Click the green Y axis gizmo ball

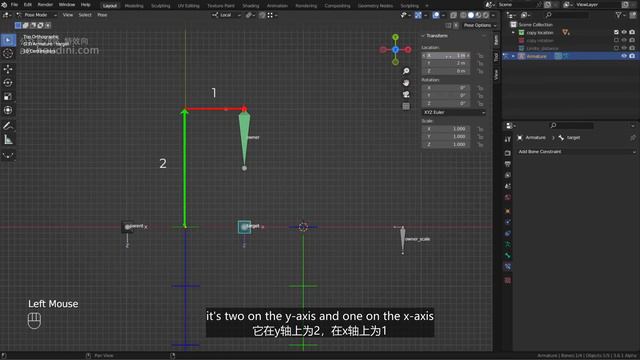[x=395, y=37]
